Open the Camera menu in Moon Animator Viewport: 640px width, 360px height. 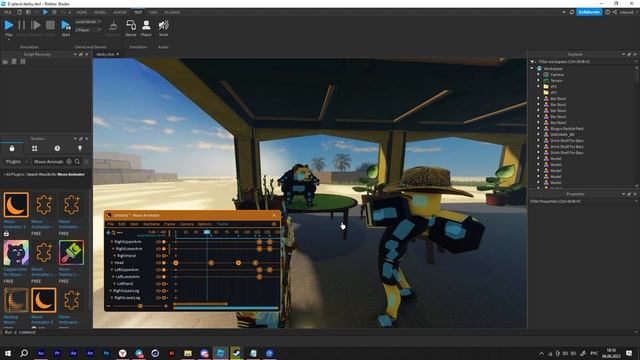(187, 224)
